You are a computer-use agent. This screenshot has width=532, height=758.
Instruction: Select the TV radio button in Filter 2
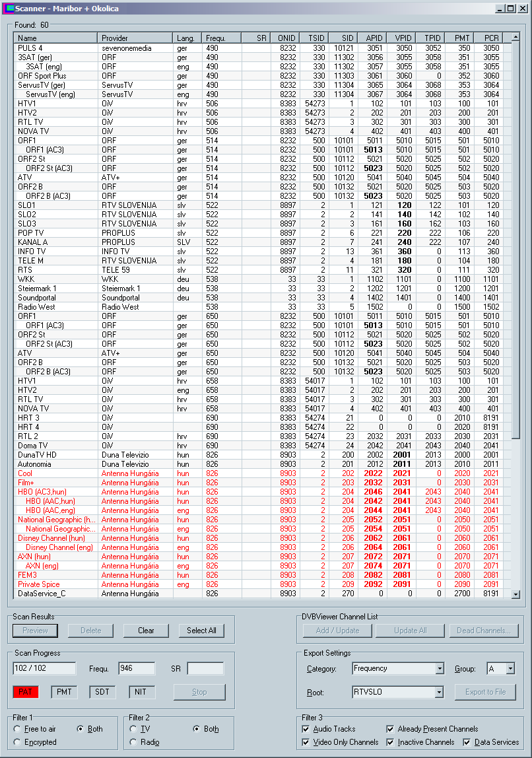[140, 729]
